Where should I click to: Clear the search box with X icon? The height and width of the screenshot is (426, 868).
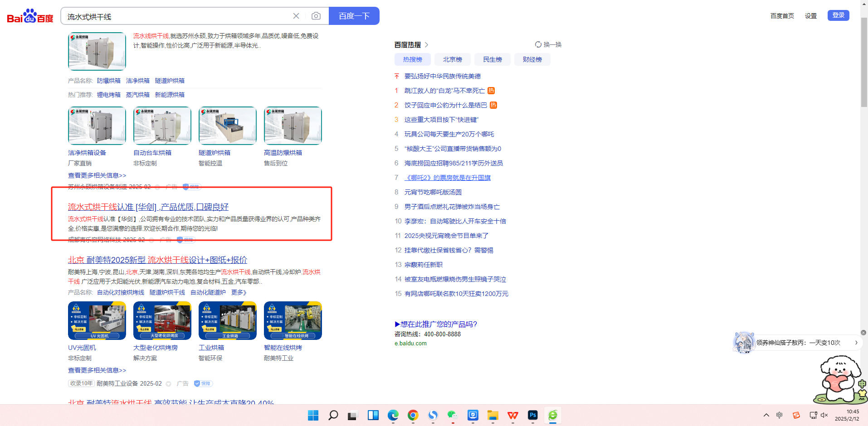(296, 16)
